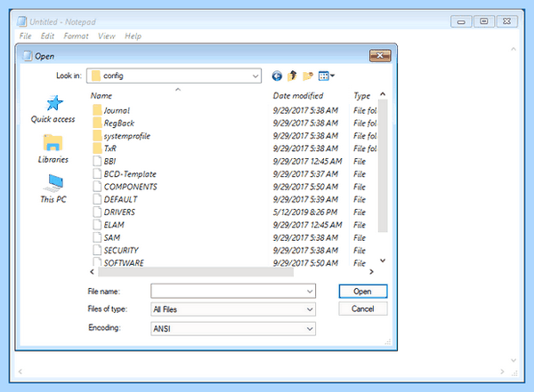
Task: Click the file list horizontal scrollbar thumb
Action: 196,271
